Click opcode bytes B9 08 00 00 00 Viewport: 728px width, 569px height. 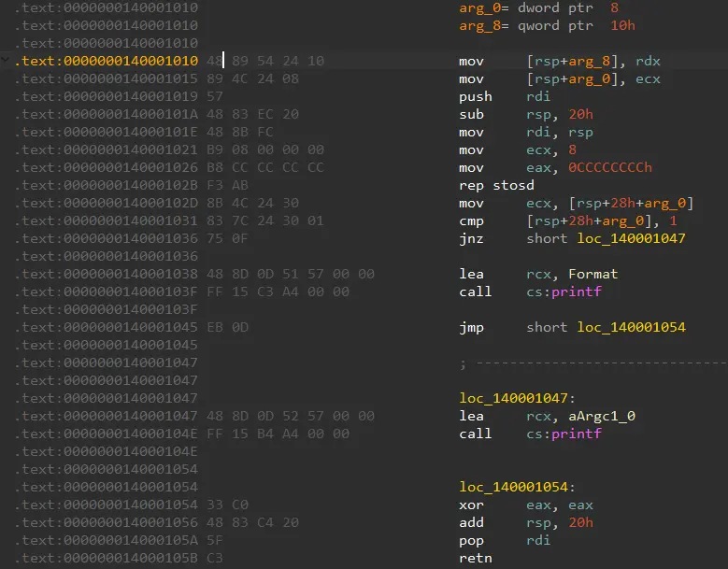pyautogui.click(x=265, y=149)
